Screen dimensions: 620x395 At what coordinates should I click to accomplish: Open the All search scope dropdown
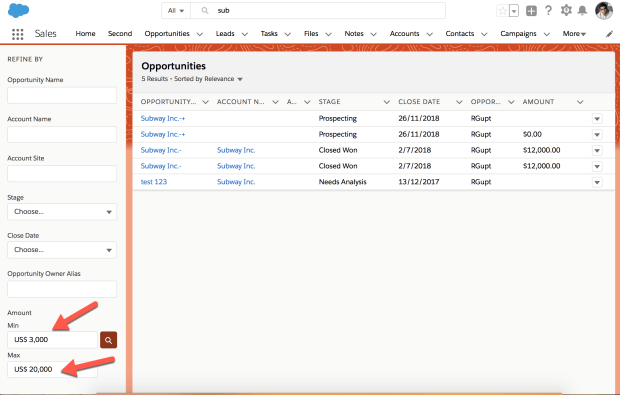coord(176,11)
